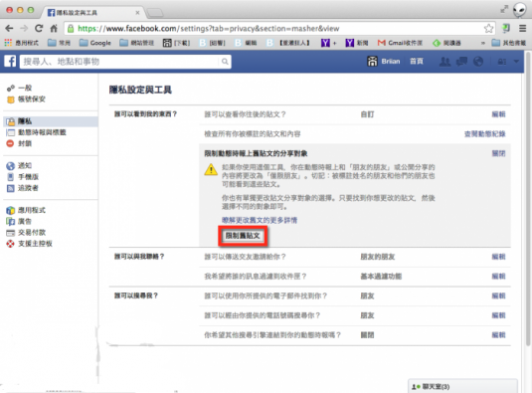Viewport: 532px width, 393px height.
Task: Expand the bookmarks overflow chevron
Action: click(482, 43)
